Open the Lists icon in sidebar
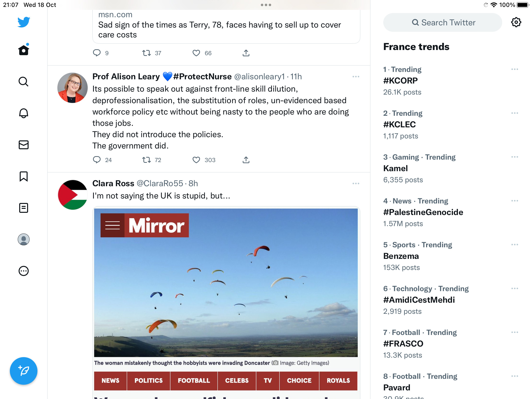The height and width of the screenshot is (399, 532). tap(24, 208)
